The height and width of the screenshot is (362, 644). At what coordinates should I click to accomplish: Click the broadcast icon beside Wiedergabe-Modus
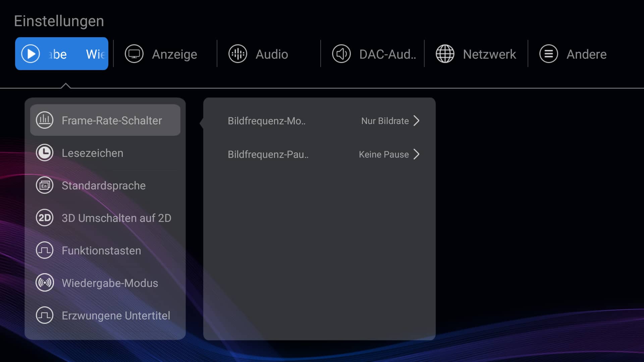point(45,283)
